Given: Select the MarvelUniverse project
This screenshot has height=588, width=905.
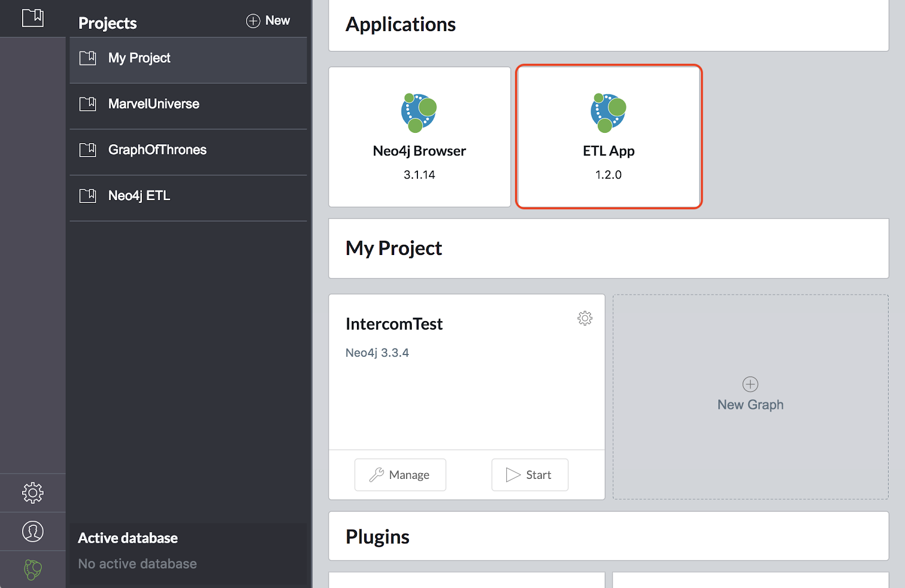Looking at the screenshot, I should [x=188, y=106].
